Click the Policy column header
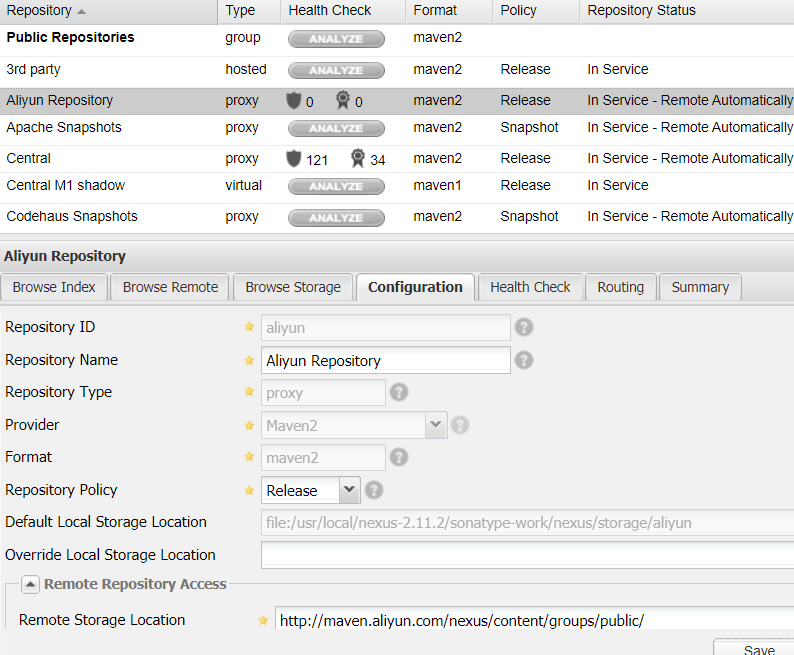 (536, 11)
